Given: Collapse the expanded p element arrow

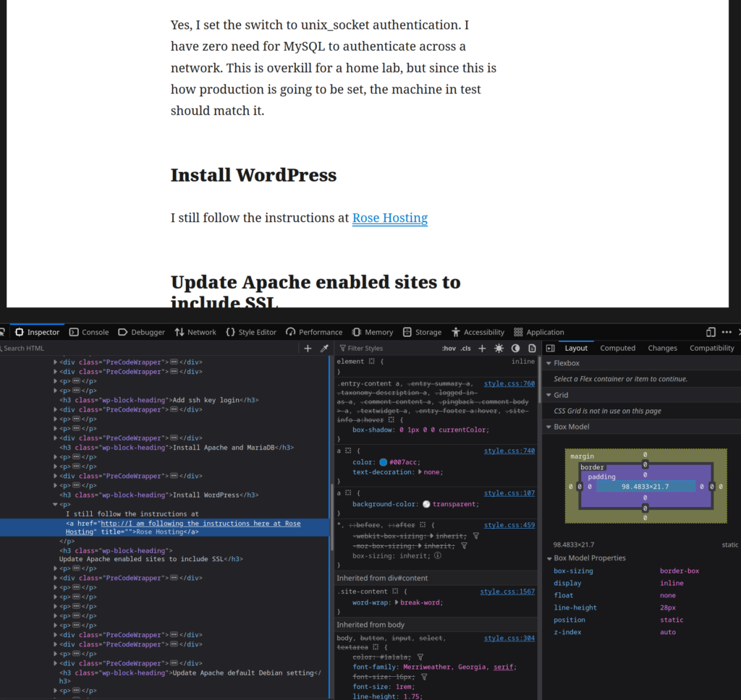Looking at the screenshot, I should coord(55,505).
